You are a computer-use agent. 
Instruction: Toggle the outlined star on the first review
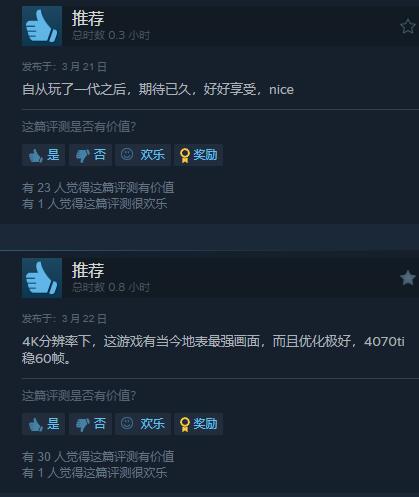[407, 27]
